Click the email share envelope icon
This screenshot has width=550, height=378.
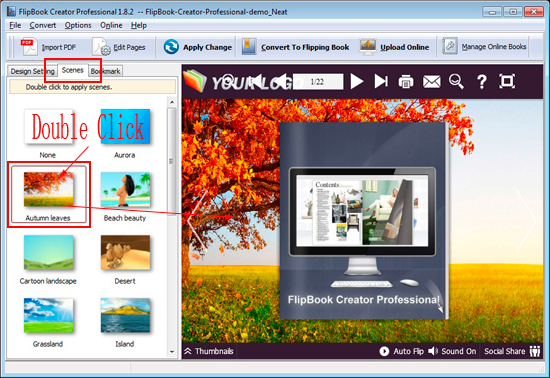click(x=431, y=82)
